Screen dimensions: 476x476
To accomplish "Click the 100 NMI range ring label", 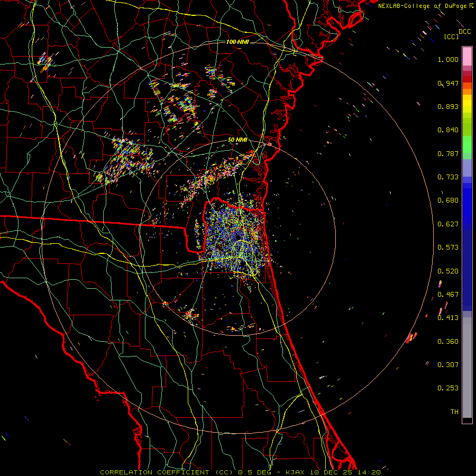I will coord(237,42).
